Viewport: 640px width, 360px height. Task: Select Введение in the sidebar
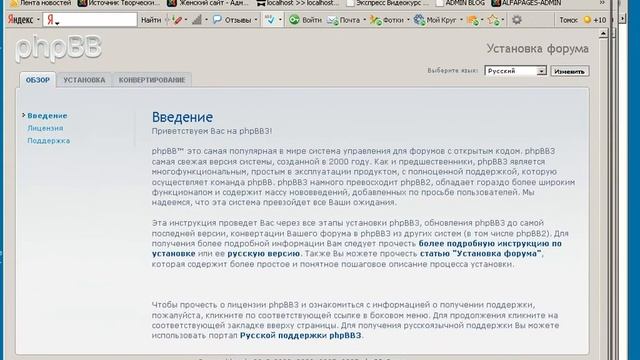coord(47,116)
